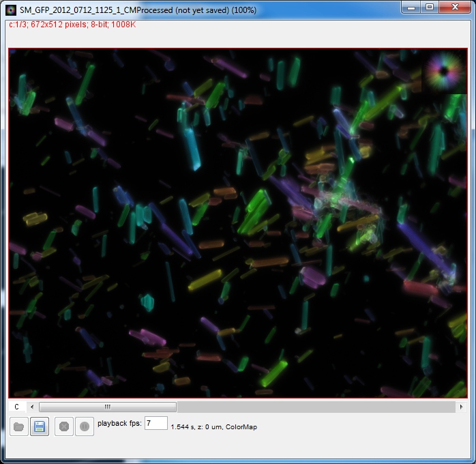The height and width of the screenshot is (464, 476).
Task: Close the CMProcessed image window
Action: click(454, 7)
